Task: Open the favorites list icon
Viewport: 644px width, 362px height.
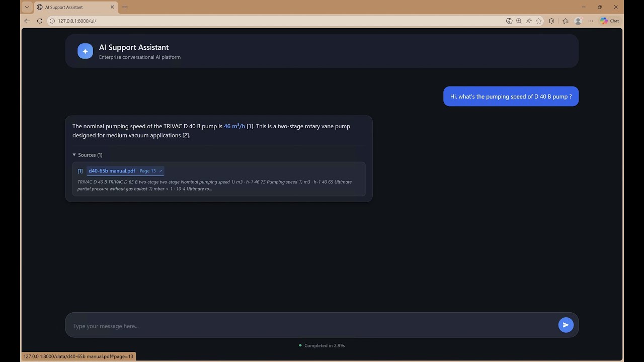Action: click(566, 21)
